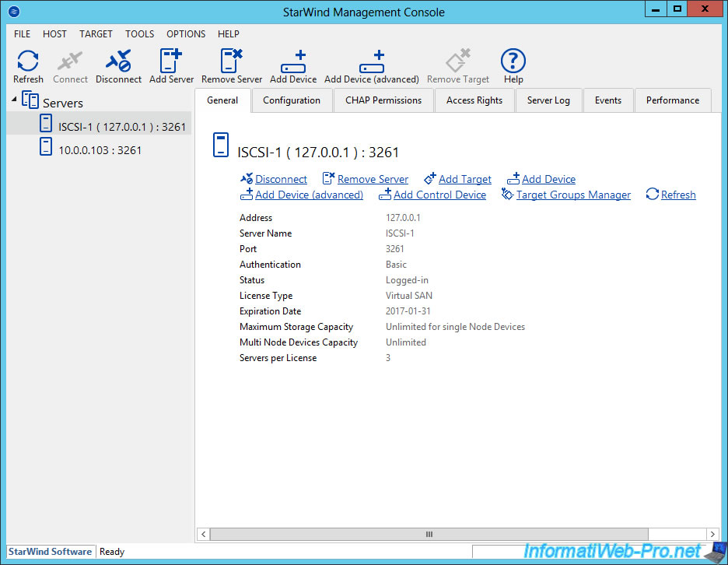Image resolution: width=728 pixels, height=565 pixels.
Task: Click the Expiration Date value 2017-01-31
Action: click(x=408, y=311)
